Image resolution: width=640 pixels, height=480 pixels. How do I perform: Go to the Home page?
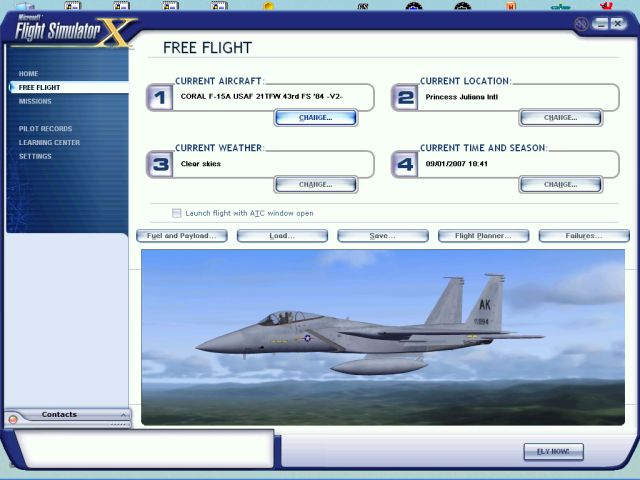click(x=28, y=74)
